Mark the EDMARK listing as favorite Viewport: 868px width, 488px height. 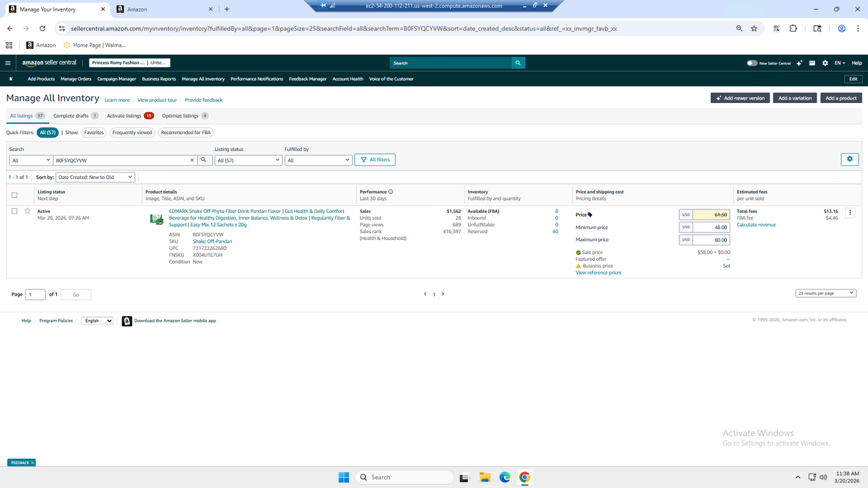[28, 211]
